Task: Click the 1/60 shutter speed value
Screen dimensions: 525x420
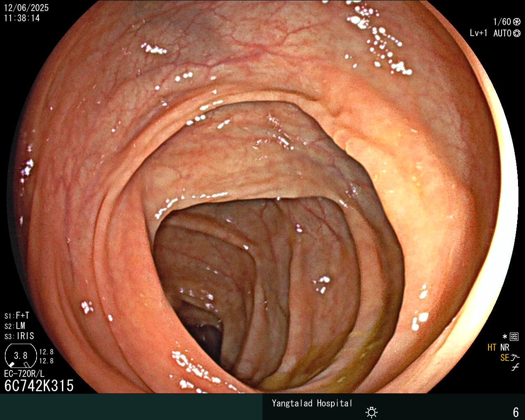Action: [502, 22]
